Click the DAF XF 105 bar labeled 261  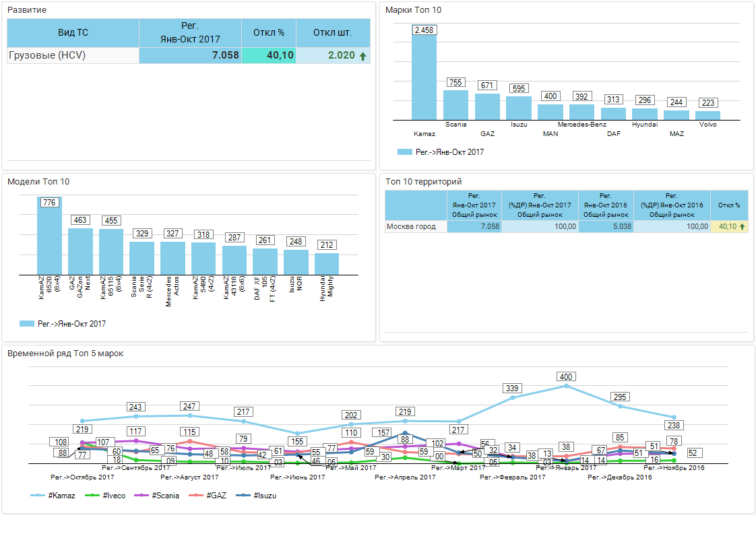[265, 262]
